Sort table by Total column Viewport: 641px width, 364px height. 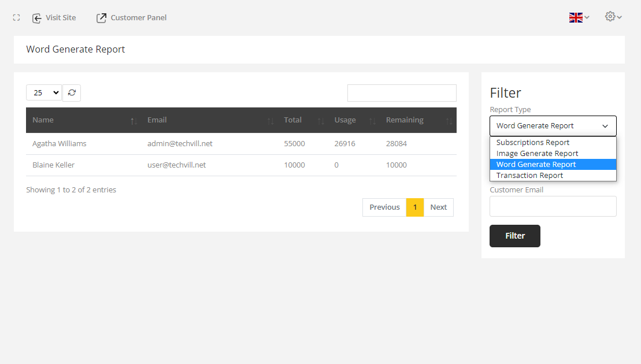[x=303, y=120]
